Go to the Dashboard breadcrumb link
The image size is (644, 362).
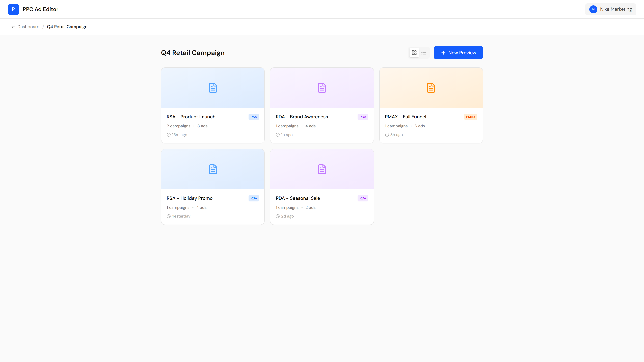[x=29, y=27]
